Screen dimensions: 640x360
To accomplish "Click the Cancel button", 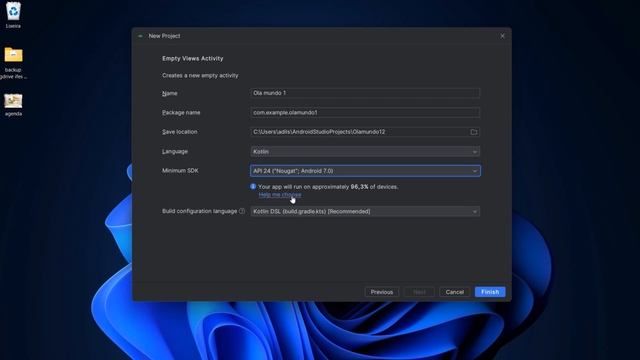I will pos(455,292).
